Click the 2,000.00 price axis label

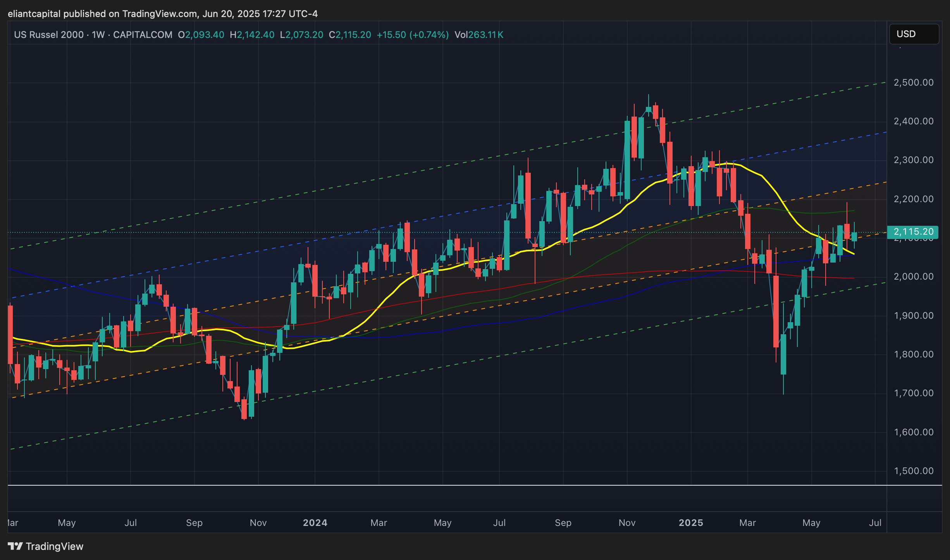point(913,277)
